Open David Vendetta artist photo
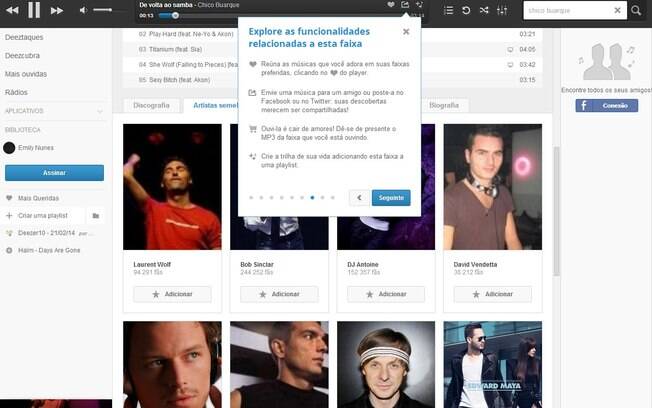Image resolution: width=652 pixels, height=408 pixels. 493,187
